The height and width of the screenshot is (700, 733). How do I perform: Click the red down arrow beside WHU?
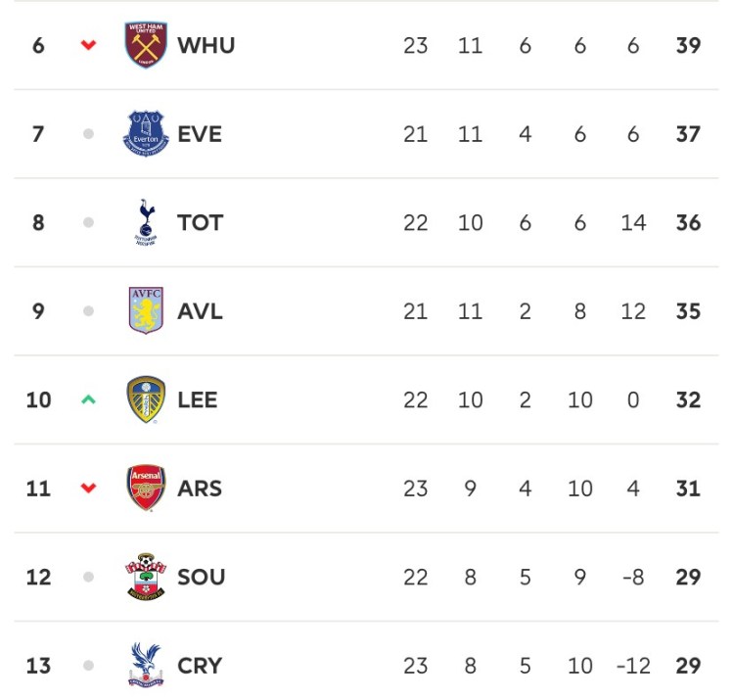[x=88, y=45]
